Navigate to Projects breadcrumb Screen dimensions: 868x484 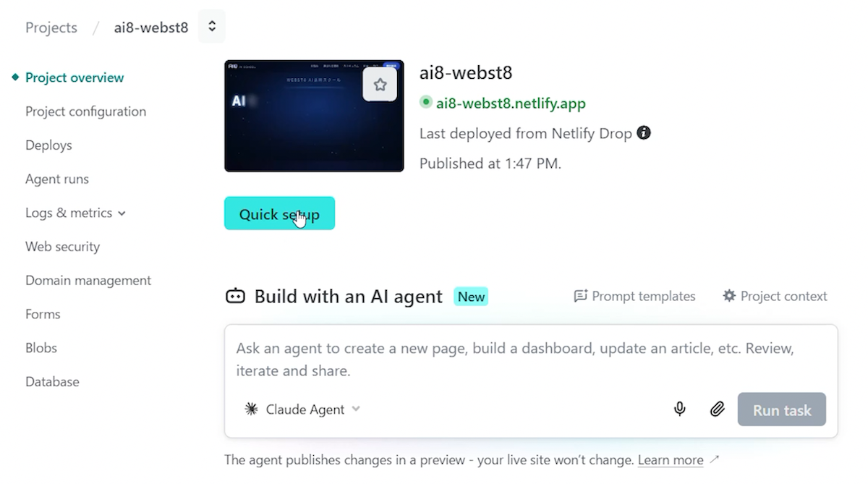pyautogui.click(x=51, y=27)
